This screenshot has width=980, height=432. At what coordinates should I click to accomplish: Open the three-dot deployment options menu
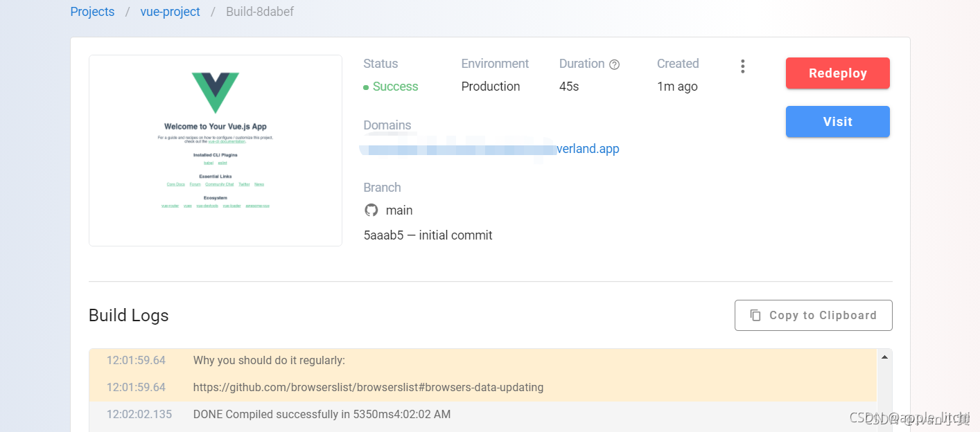(742, 66)
